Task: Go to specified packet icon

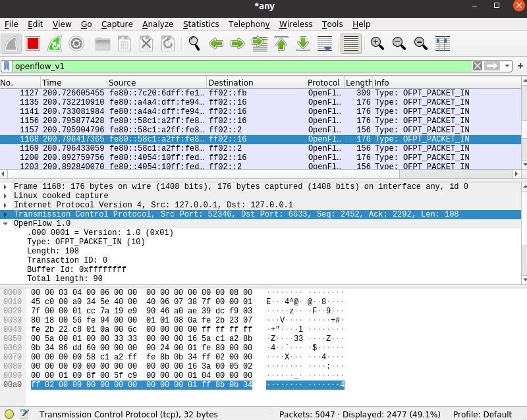Action: click(x=260, y=43)
